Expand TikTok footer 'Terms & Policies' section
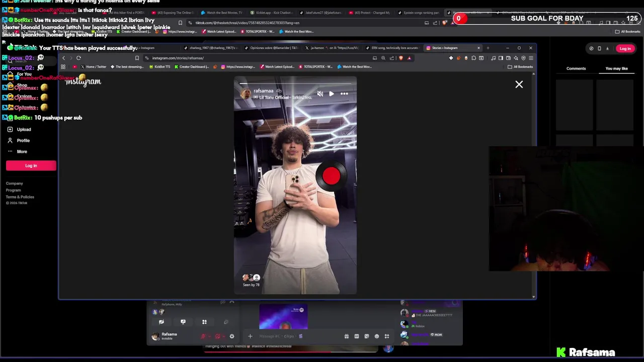Viewport: 644px width, 362px height. [x=20, y=197]
